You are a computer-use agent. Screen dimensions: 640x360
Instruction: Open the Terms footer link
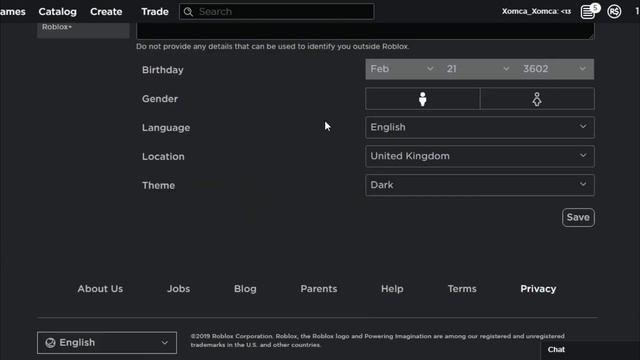pyautogui.click(x=462, y=289)
